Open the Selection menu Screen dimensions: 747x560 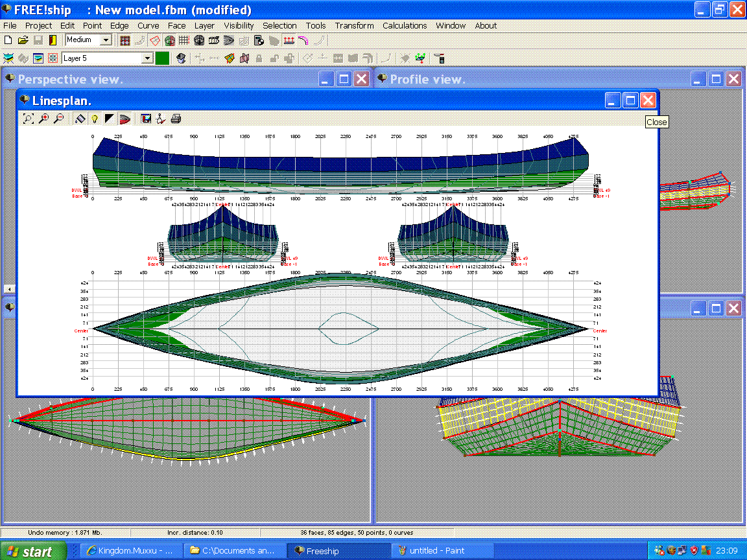(279, 26)
